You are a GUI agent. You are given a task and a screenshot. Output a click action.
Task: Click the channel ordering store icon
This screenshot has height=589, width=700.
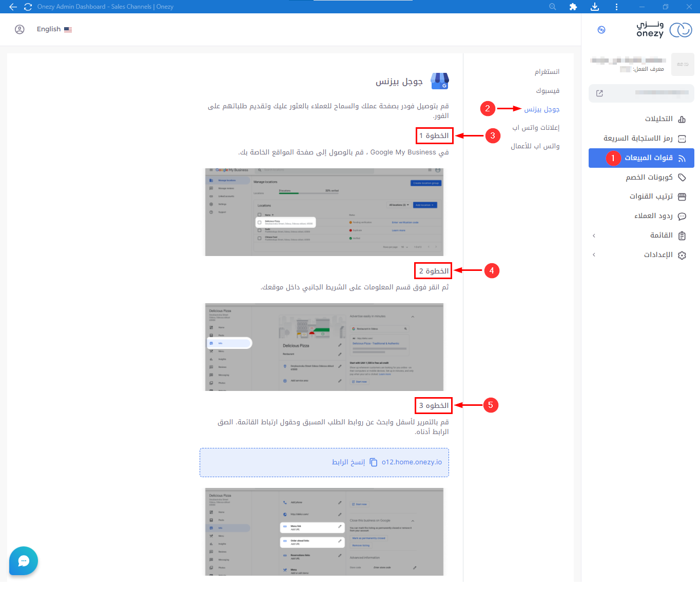click(x=682, y=197)
